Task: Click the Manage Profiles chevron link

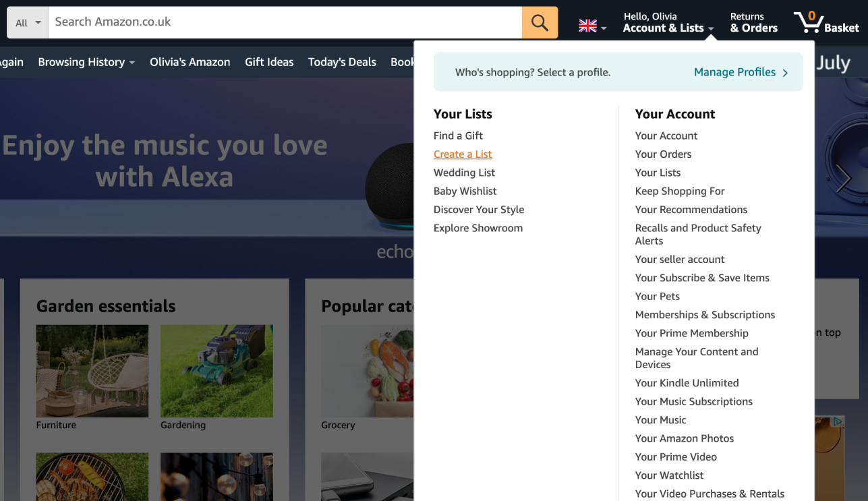Action: click(741, 72)
